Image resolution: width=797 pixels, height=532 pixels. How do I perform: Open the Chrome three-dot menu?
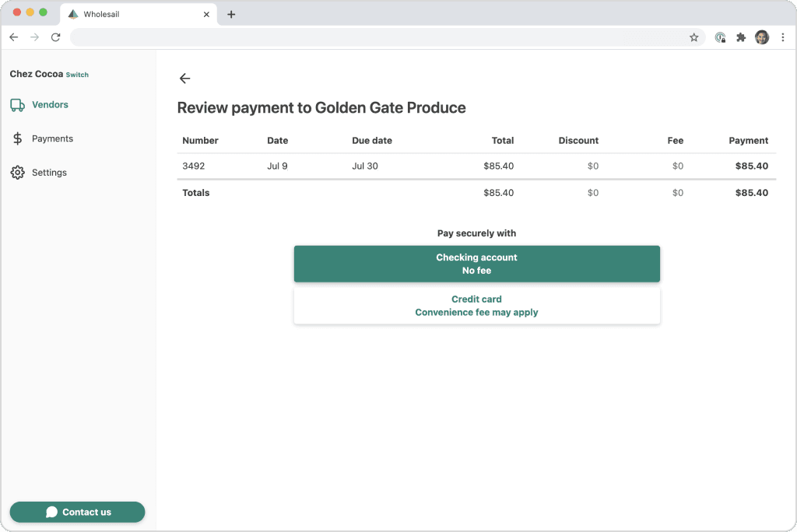783,37
